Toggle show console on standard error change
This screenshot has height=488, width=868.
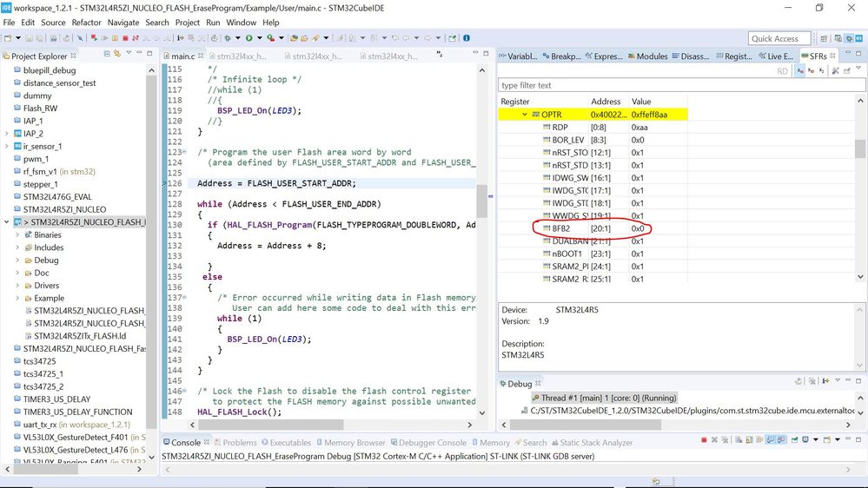pyautogui.click(x=780, y=440)
